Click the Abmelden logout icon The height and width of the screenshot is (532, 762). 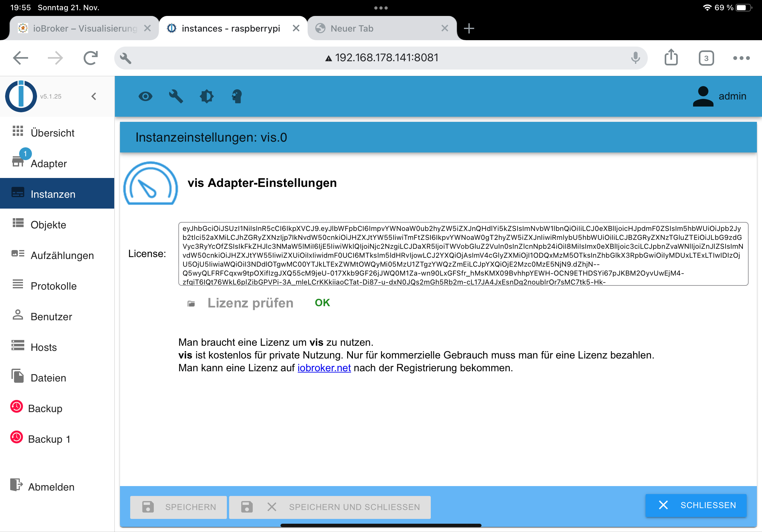(x=16, y=485)
